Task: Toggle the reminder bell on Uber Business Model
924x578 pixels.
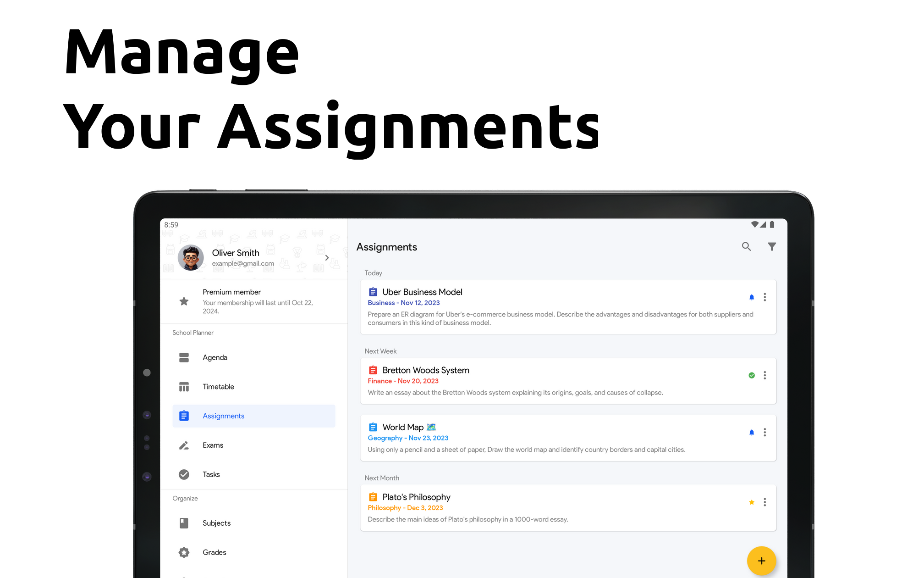Action: 752,297
